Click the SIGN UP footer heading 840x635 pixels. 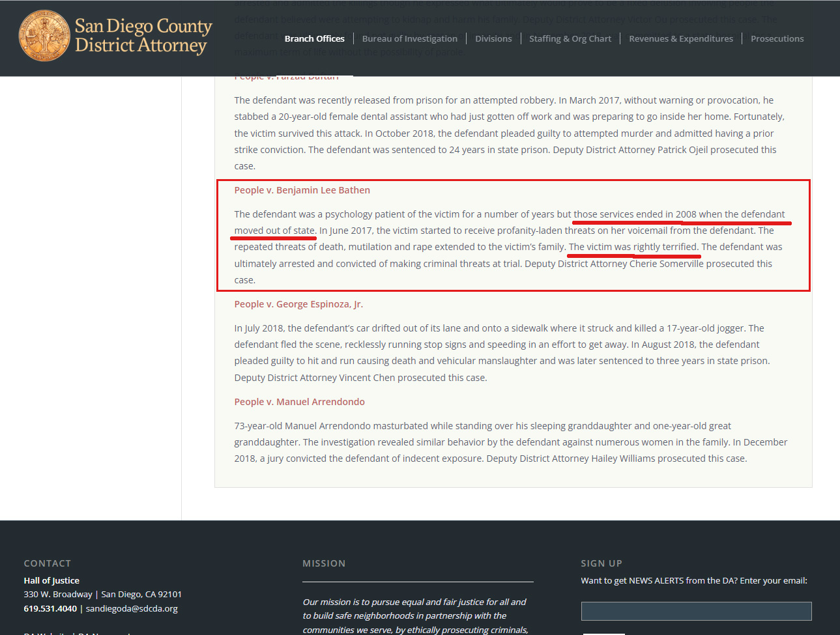601,563
